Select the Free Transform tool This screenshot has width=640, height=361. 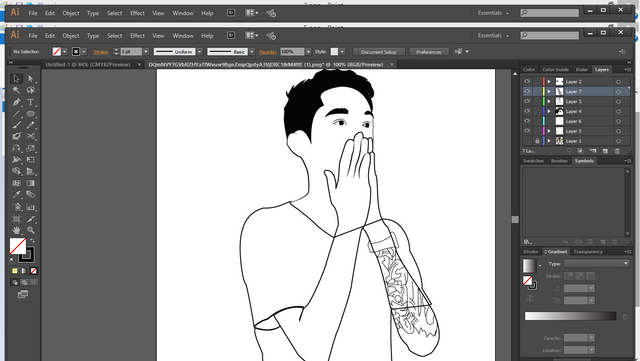point(31,160)
